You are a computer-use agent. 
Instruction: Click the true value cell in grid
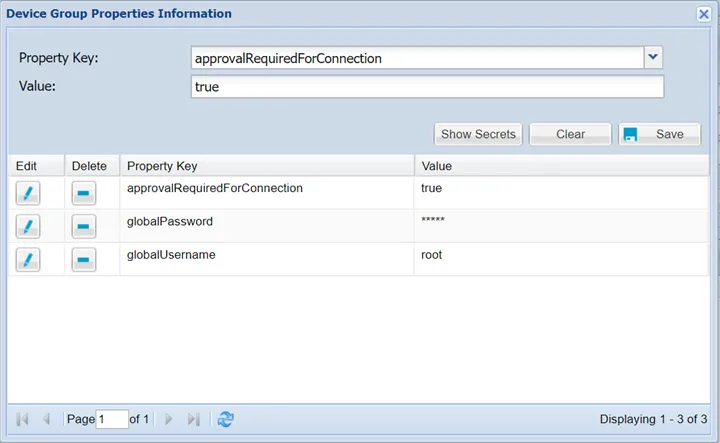point(562,193)
